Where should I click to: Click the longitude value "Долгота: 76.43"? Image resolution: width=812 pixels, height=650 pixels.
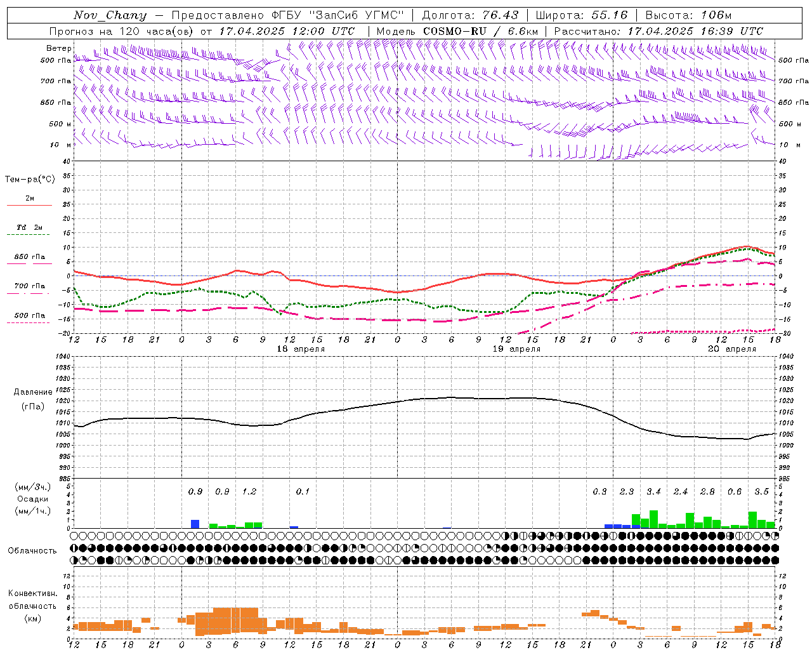point(470,15)
